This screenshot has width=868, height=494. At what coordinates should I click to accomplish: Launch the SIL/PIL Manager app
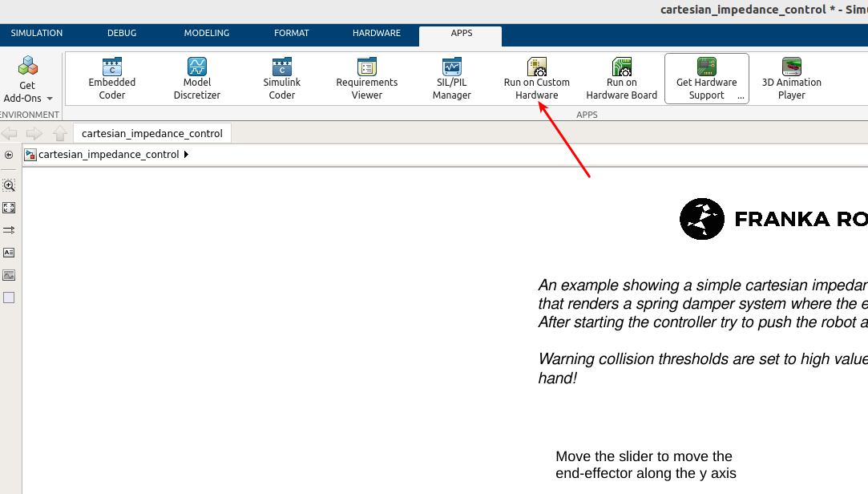452,79
